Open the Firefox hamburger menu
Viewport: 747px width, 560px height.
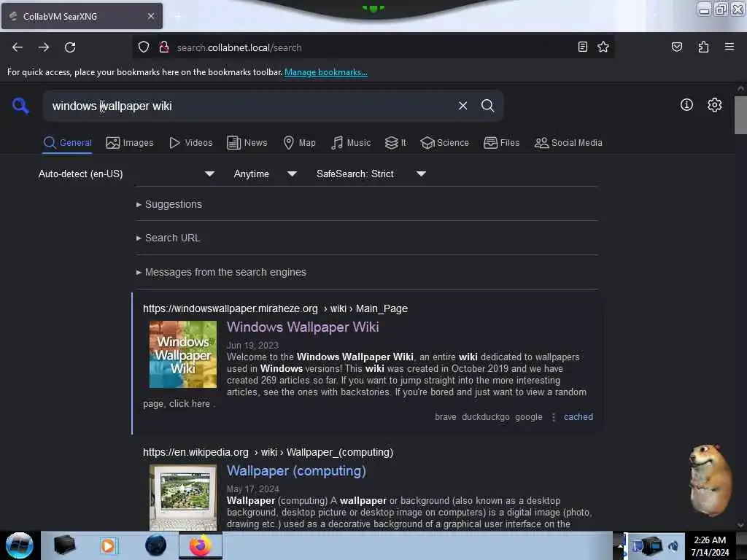click(x=729, y=47)
